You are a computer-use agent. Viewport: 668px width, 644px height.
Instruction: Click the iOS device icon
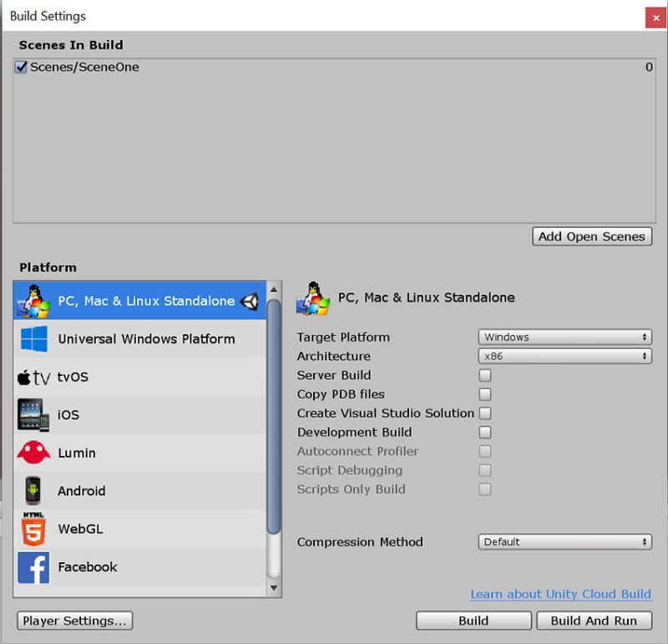[x=32, y=414]
